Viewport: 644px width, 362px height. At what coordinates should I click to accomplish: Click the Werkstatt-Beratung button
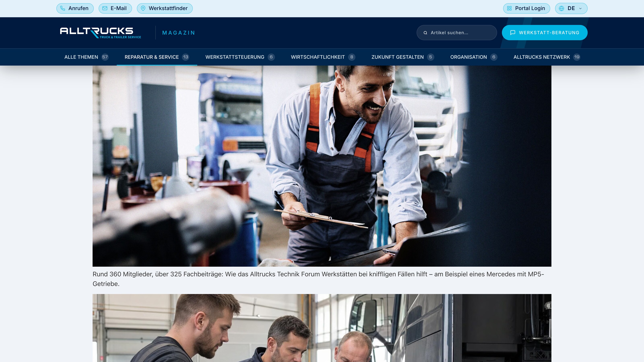[545, 32]
